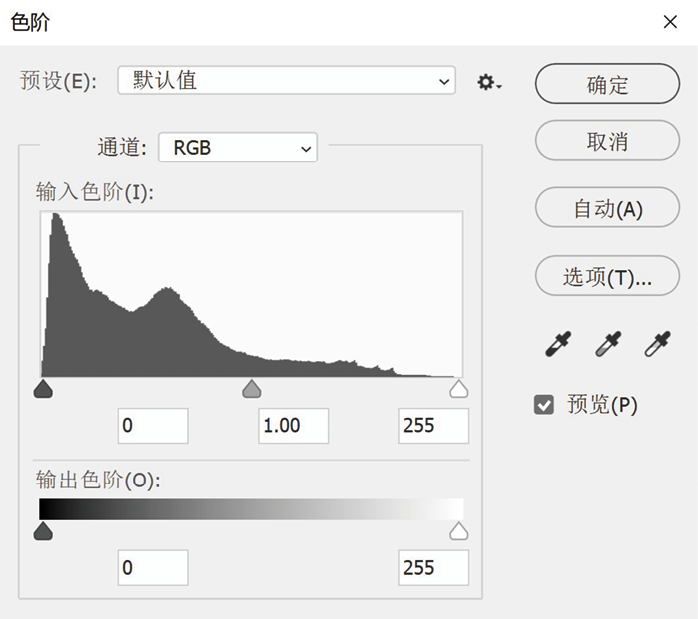Focus the output shadow field 0
Screen dimensions: 698x619
point(153,568)
